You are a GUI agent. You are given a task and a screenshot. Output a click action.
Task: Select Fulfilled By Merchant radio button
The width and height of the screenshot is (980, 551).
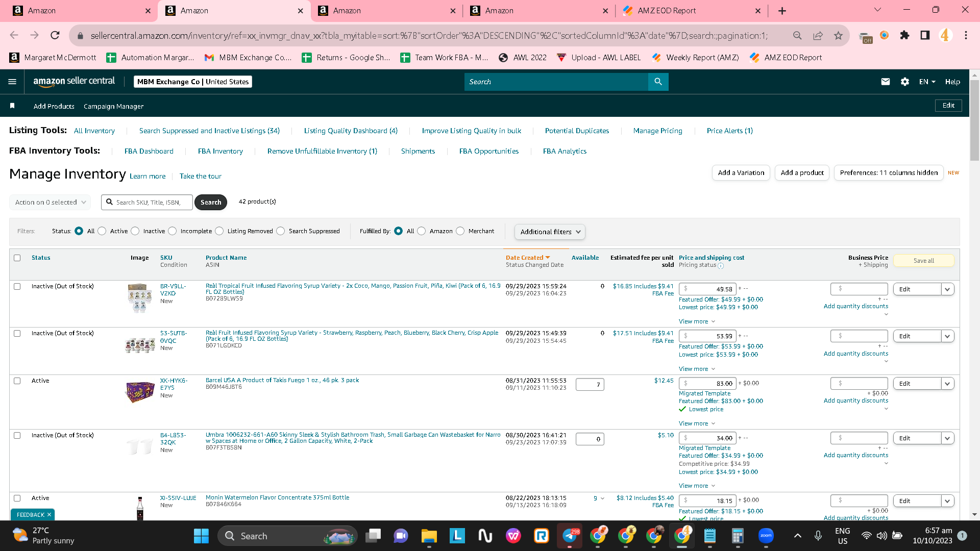[460, 231]
